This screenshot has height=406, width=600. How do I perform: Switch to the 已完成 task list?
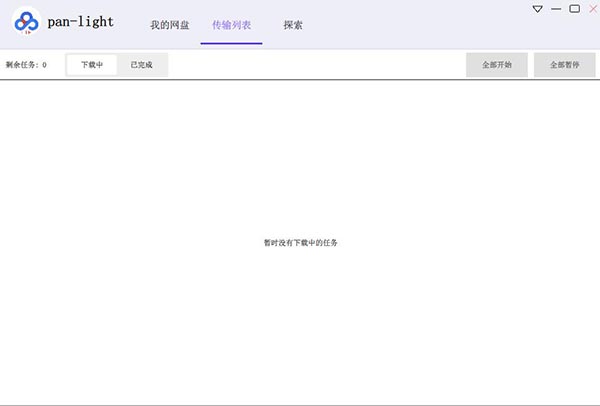click(x=142, y=65)
